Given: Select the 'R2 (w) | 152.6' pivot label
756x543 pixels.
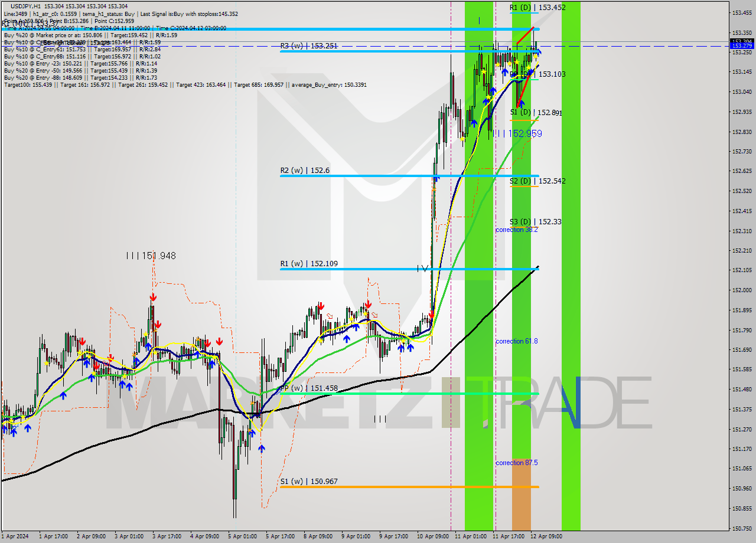Looking at the screenshot, I should click(305, 171).
